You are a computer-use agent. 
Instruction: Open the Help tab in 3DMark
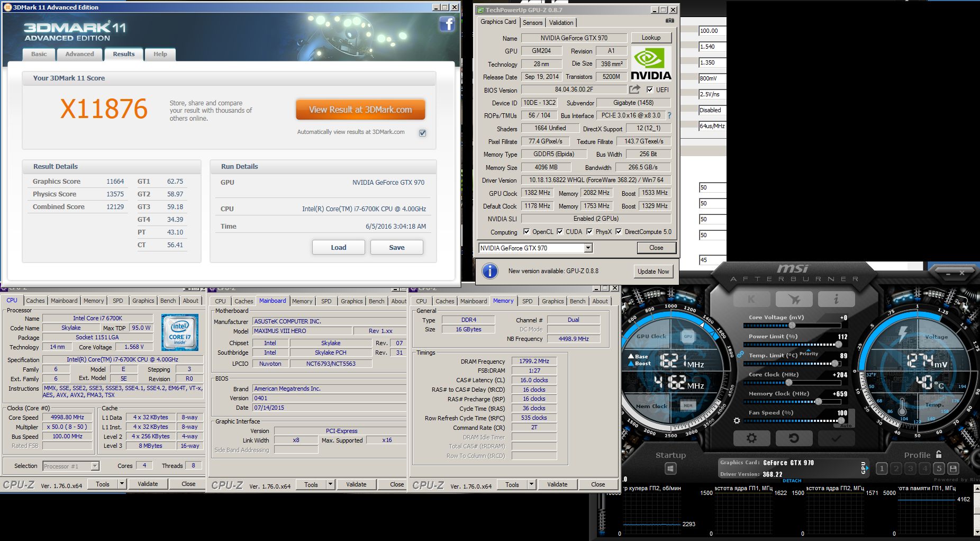(160, 54)
